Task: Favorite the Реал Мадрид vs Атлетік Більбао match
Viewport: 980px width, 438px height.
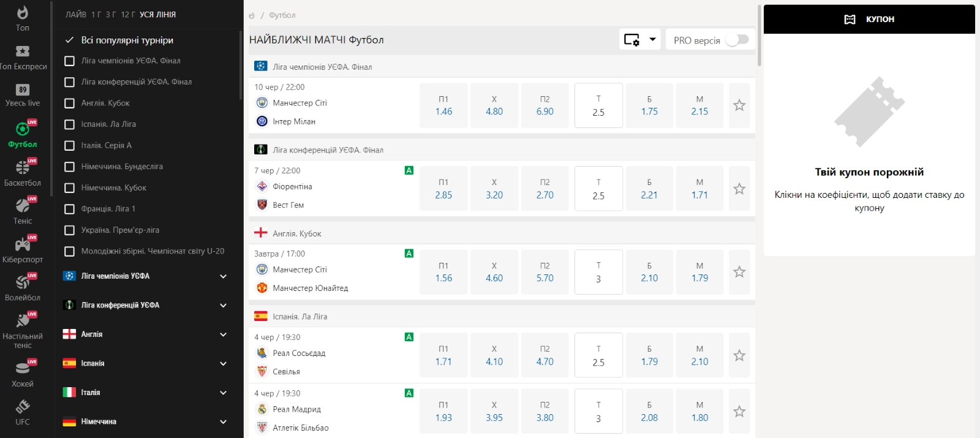Action: (739, 412)
